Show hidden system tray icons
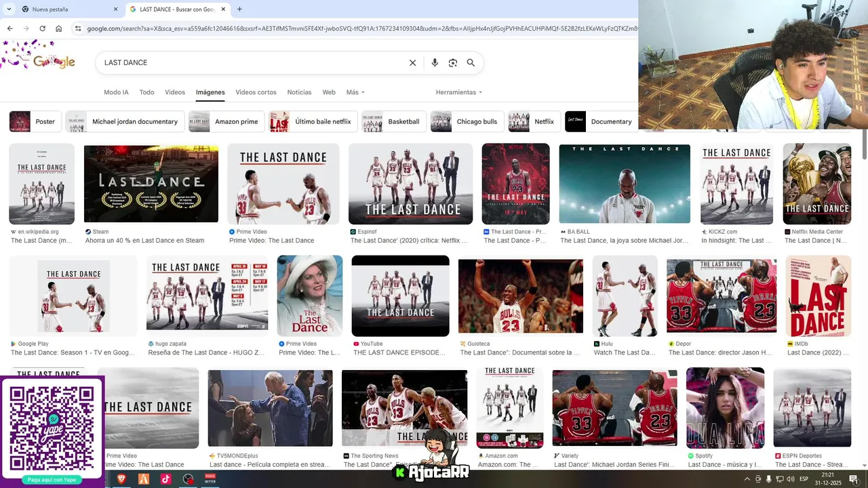This screenshot has height=488, width=868. (x=747, y=479)
